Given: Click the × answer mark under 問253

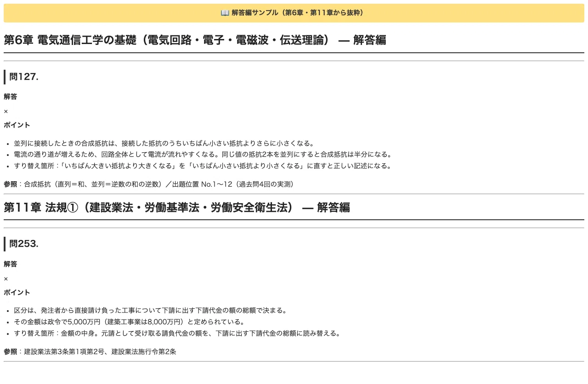Looking at the screenshot, I should pos(6,278).
